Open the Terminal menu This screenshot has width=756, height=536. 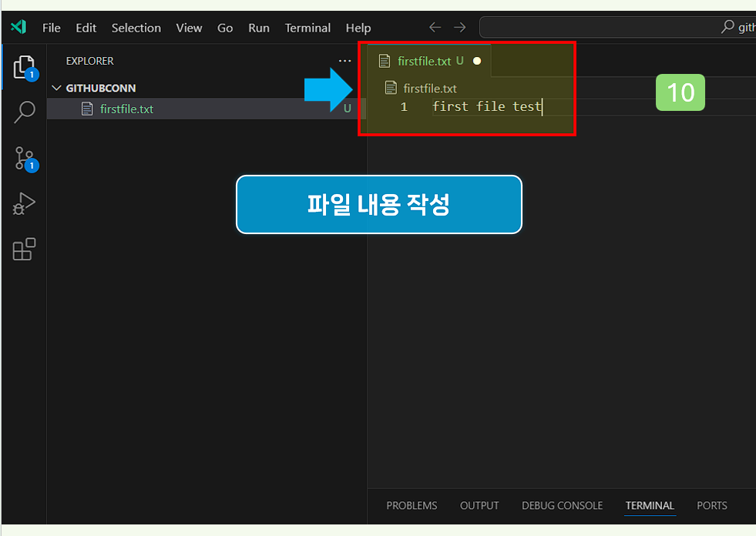click(307, 28)
